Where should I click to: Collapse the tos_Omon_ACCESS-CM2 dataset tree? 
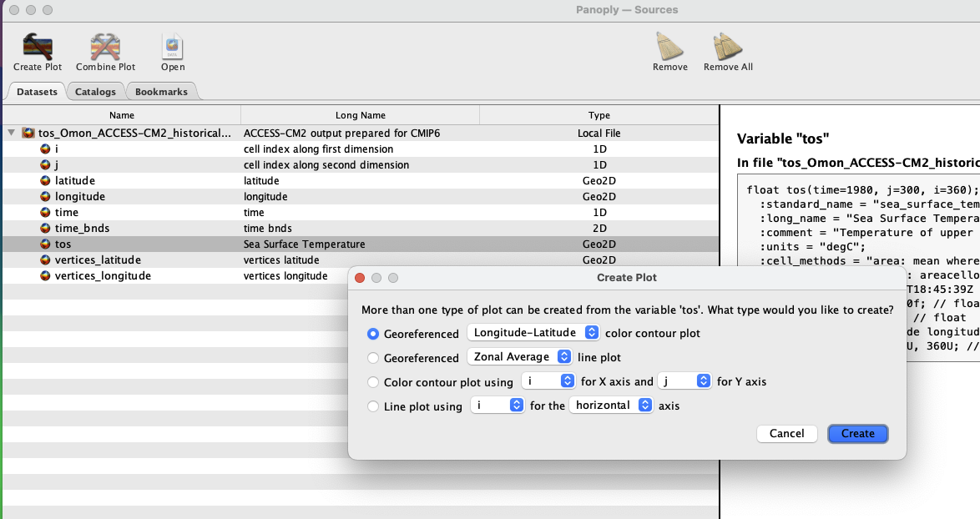pyautogui.click(x=11, y=133)
